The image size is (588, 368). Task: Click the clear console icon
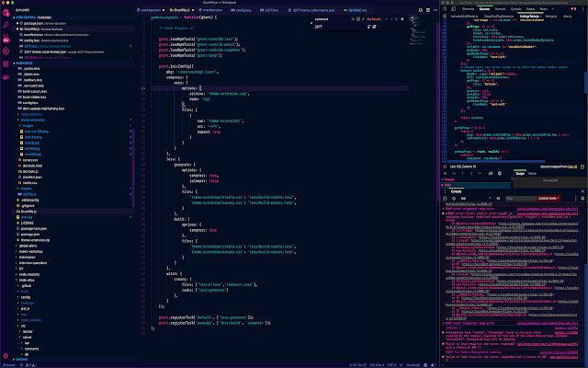coord(453,199)
